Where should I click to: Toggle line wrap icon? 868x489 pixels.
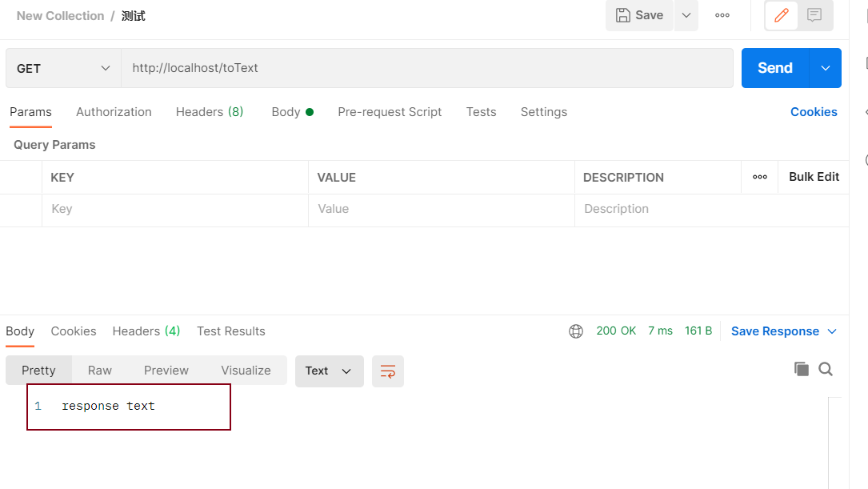click(x=387, y=371)
